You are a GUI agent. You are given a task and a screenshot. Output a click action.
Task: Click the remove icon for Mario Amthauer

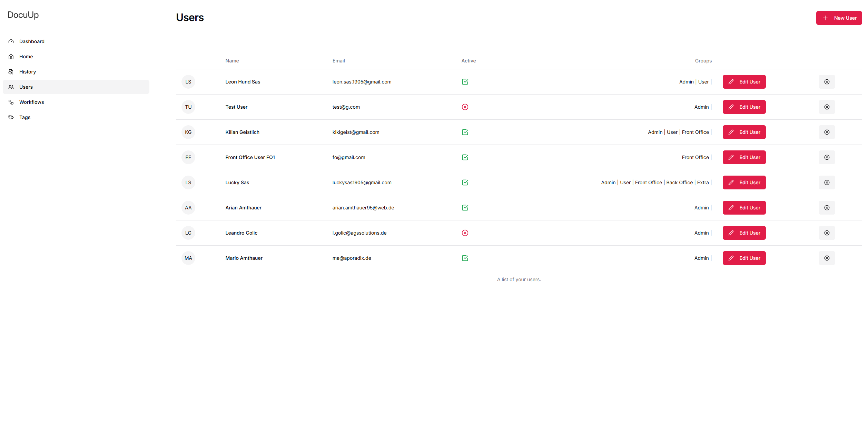tap(827, 258)
